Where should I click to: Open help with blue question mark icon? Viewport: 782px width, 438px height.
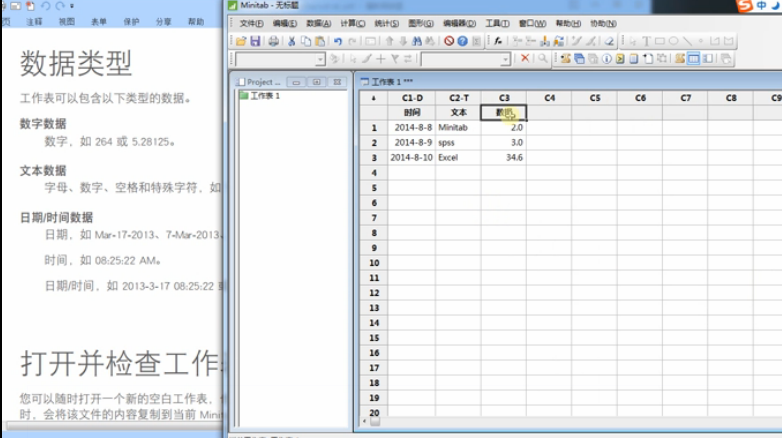tap(462, 41)
